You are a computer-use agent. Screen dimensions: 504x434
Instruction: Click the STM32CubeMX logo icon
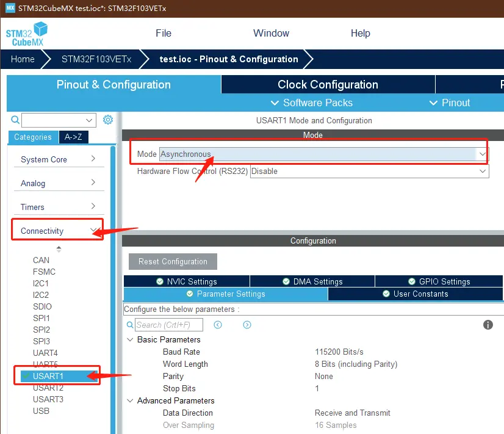pyautogui.click(x=27, y=34)
